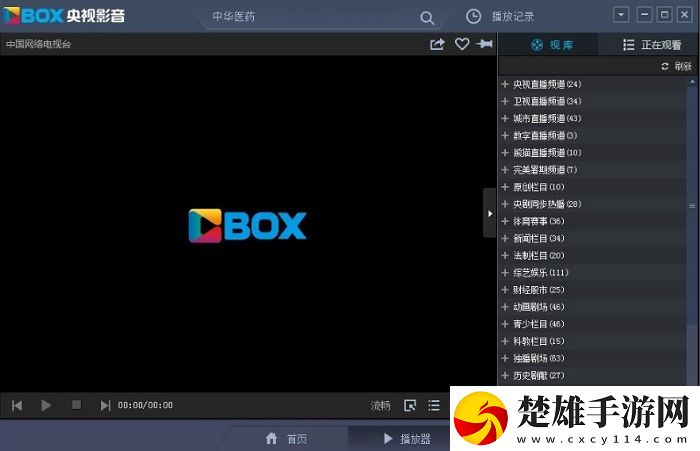Select the 科教栏目 (15) row
This screenshot has height=451, width=700.
point(592,341)
